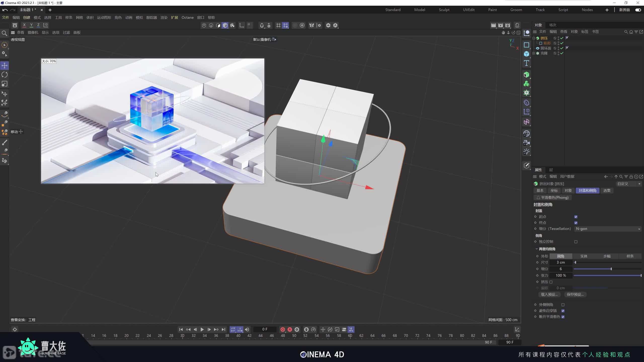The height and width of the screenshot is (362, 644).
Task: Open the 运动图形 menu
Action: point(104,18)
